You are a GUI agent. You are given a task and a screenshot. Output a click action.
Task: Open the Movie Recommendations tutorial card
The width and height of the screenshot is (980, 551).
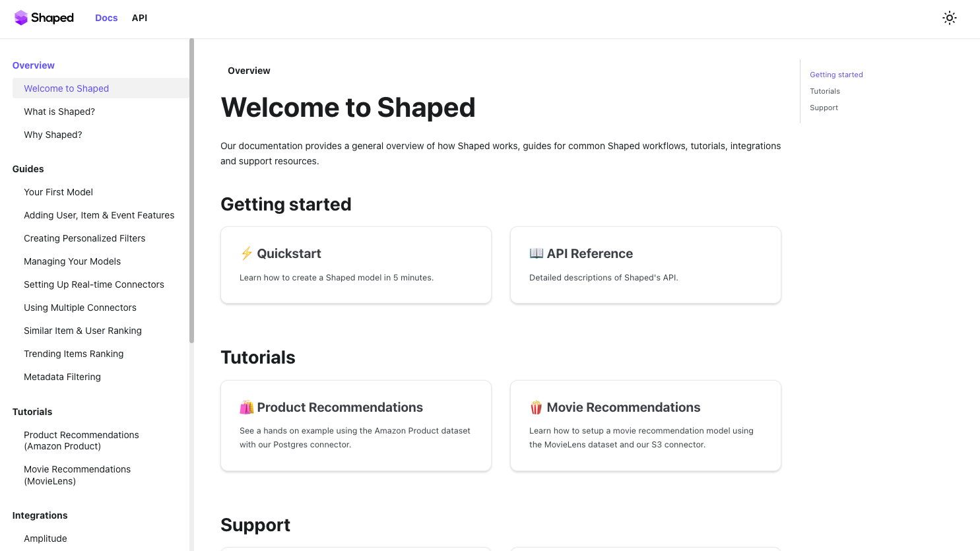pos(645,426)
